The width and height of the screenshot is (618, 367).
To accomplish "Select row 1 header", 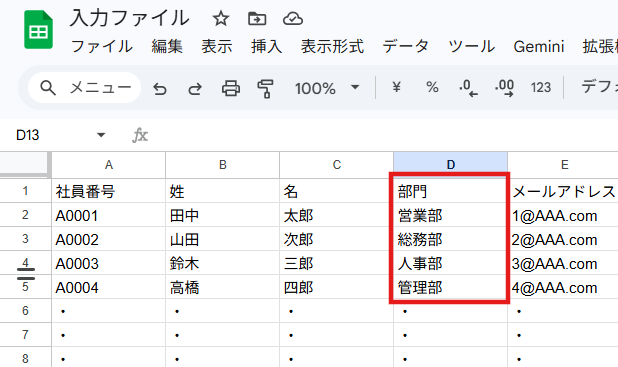I will pyautogui.click(x=26, y=191).
